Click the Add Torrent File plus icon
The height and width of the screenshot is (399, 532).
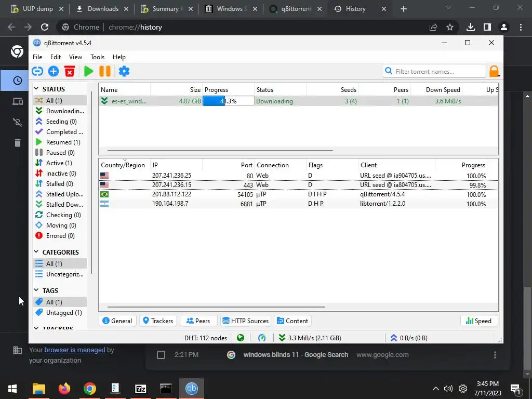tap(54, 71)
